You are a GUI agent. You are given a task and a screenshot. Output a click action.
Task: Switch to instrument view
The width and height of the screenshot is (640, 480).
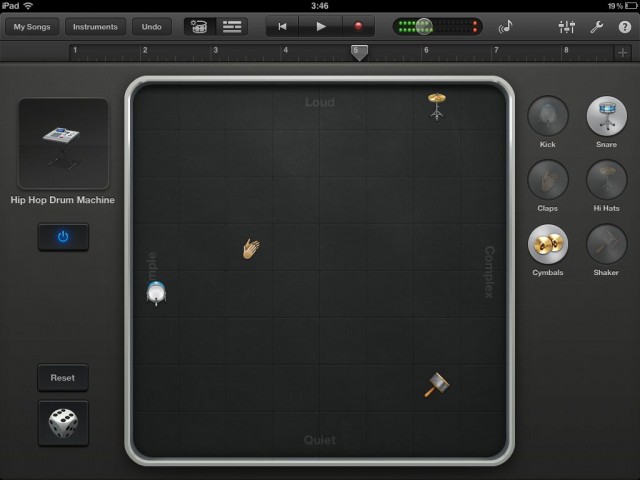click(x=200, y=26)
